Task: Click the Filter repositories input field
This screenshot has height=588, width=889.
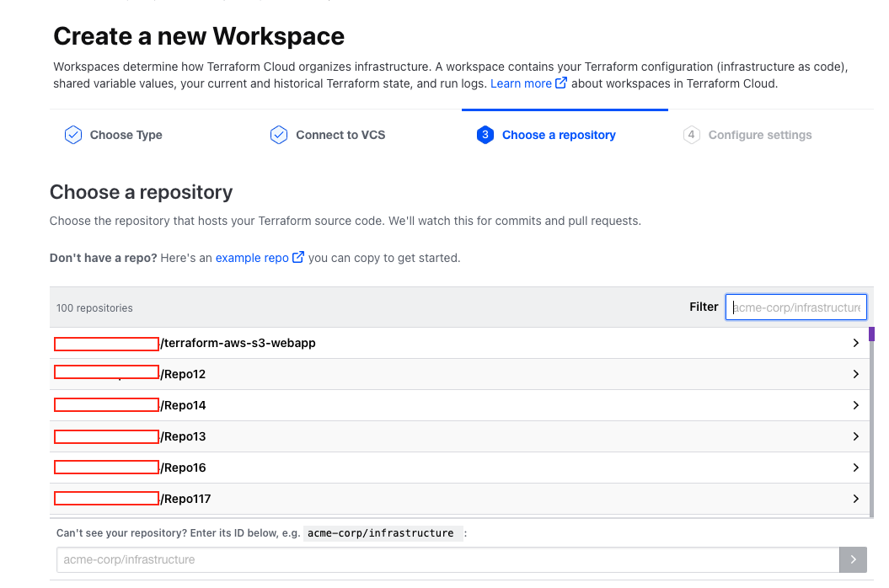Action: click(x=795, y=307)
